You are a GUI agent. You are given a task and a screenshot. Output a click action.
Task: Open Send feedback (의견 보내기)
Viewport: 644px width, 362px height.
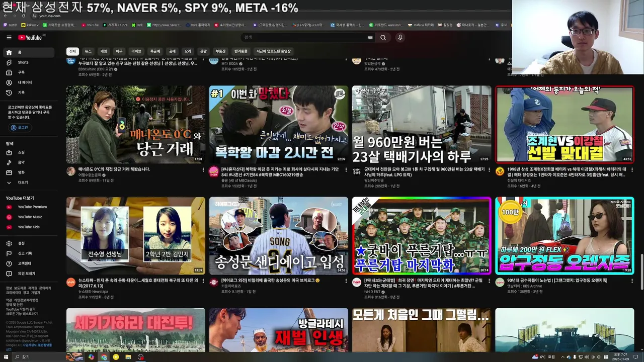(x=29, y=274)
